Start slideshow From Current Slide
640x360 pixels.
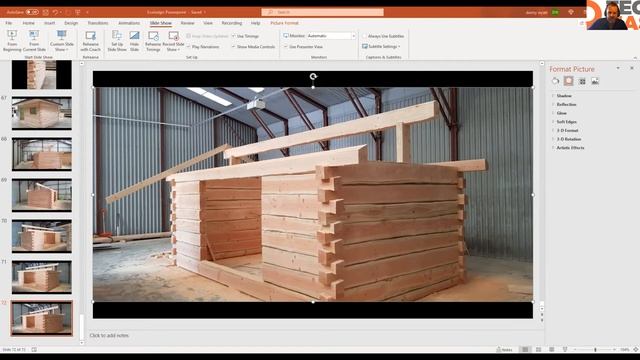click(34, 41)
